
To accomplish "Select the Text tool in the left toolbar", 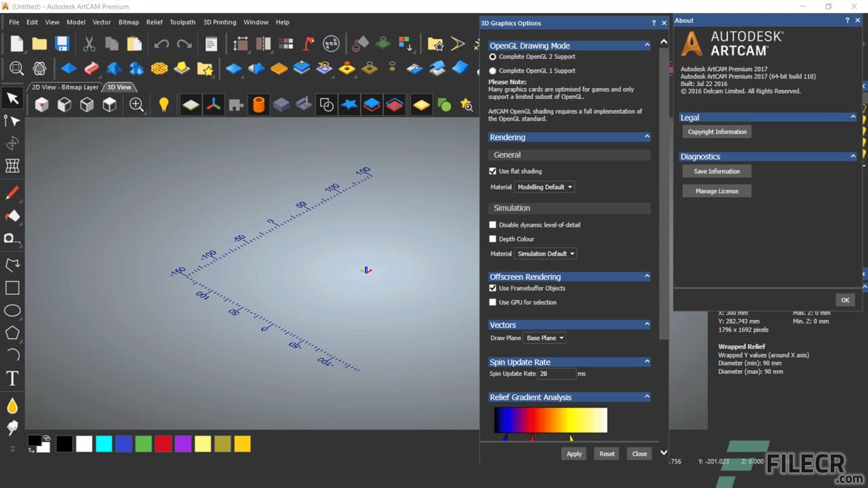I will (12, 378).
